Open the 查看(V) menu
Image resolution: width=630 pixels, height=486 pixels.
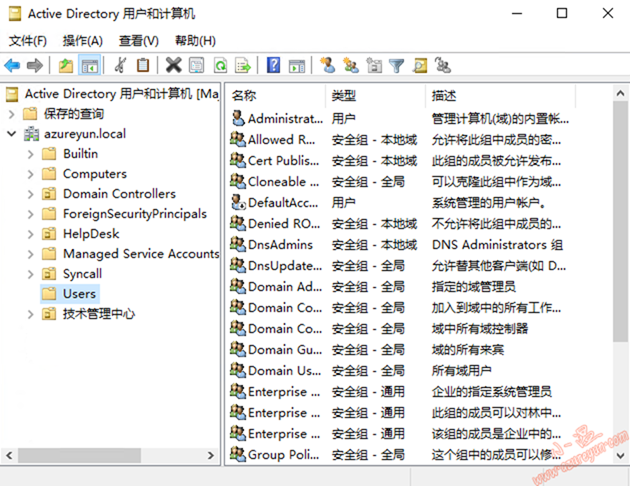coord(139,41)
